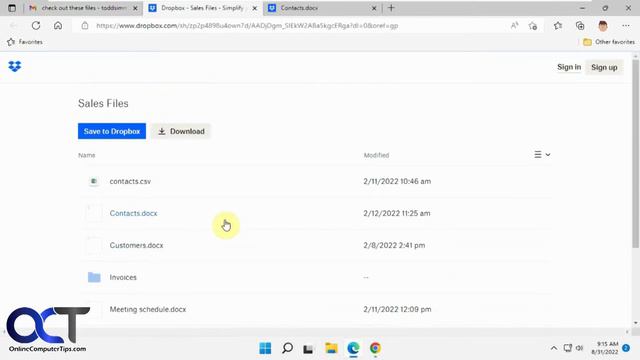Click the site lock icon in address bar
The height and width of the screenshot is (360, 640).
(85, 26)
